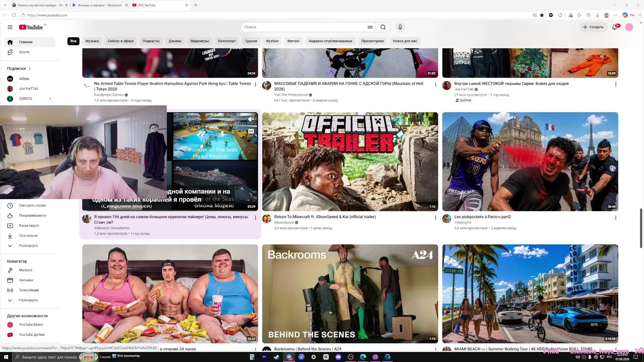Open browser history icon
The image size is (644, 362).
pyautogui.click(x=588, y=15)
